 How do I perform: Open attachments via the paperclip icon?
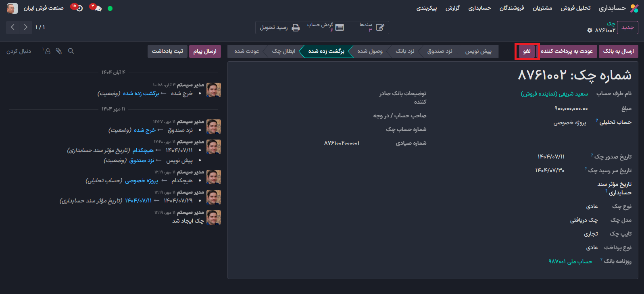point(59,51)
